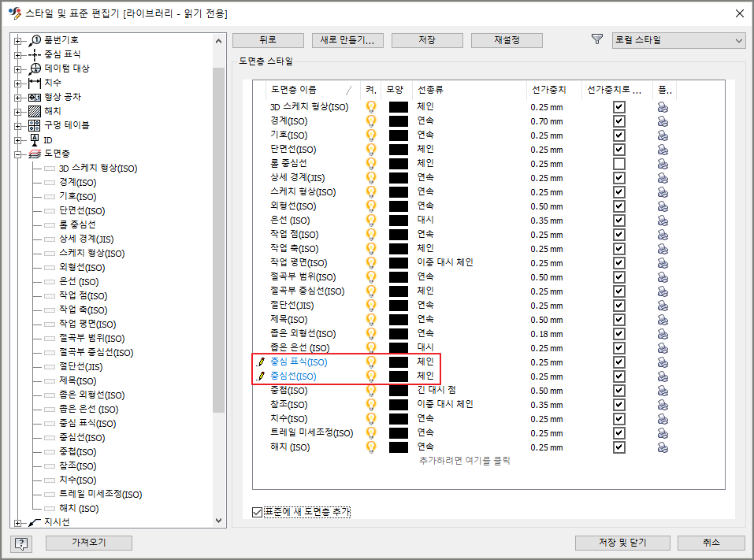Viewport: 754px width, 560px height.
Task: Uncheck 선가중치 checkbox for 제목(ISO)
Action: (618, 320)
